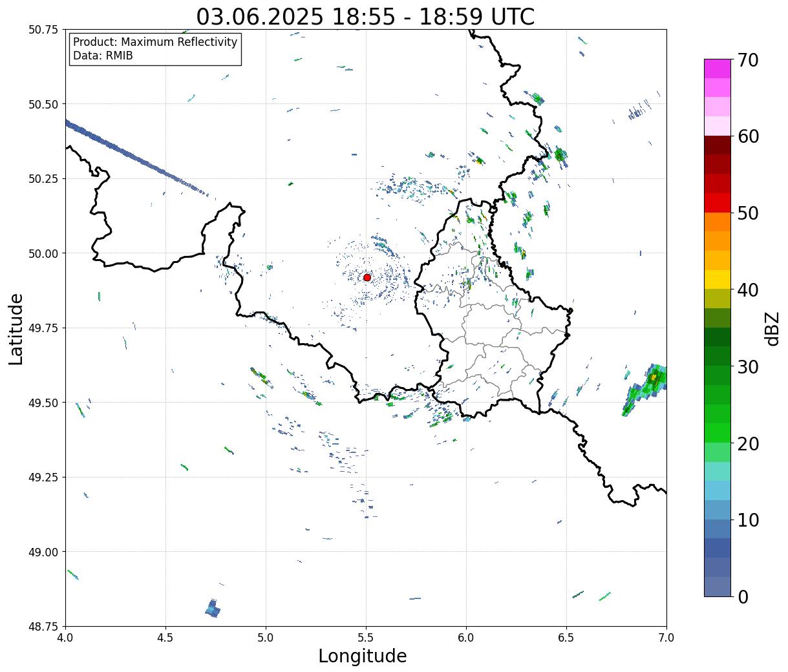Click the 'Data: RMIB' legend line
The width and height of the screenshot is (788, 672).
[103, 56]
